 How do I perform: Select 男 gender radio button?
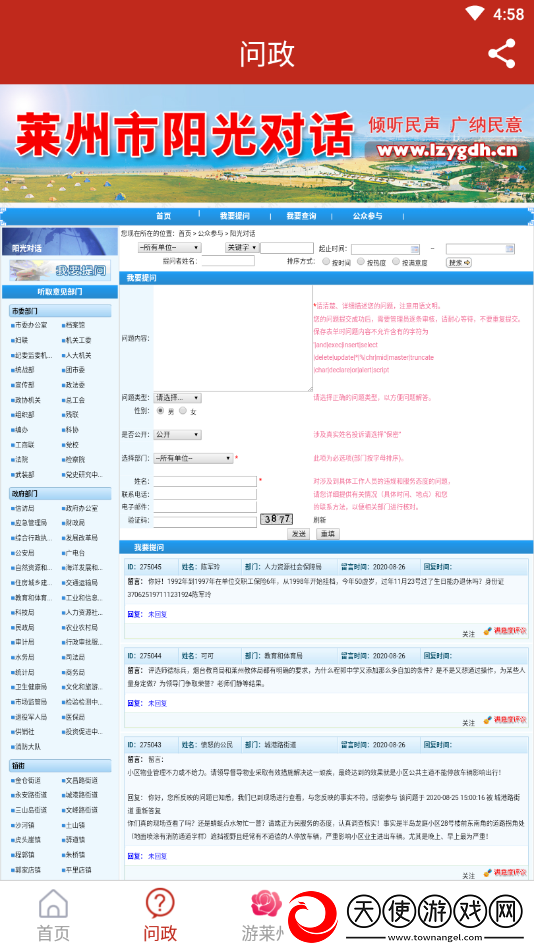[x=160, y=410]
